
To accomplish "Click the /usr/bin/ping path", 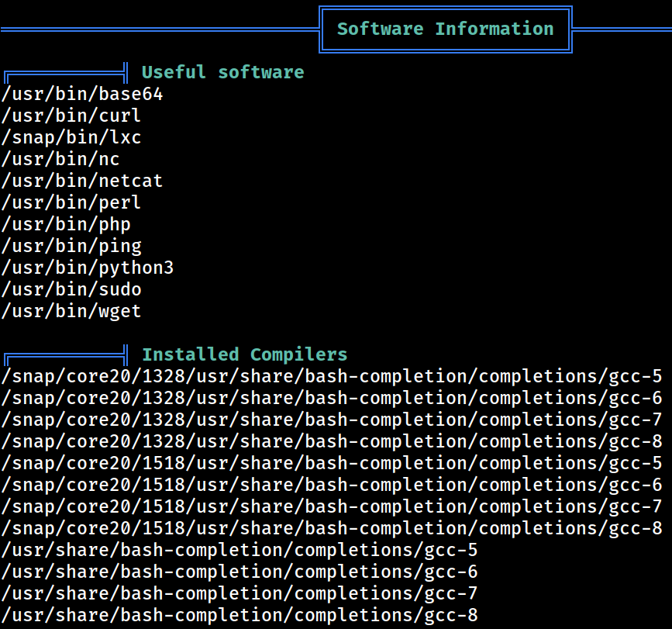I will (x=71, y=246).
